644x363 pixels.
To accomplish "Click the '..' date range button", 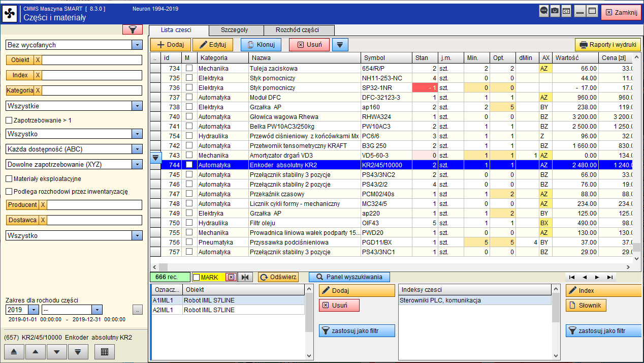I will (x=138, y=310).
